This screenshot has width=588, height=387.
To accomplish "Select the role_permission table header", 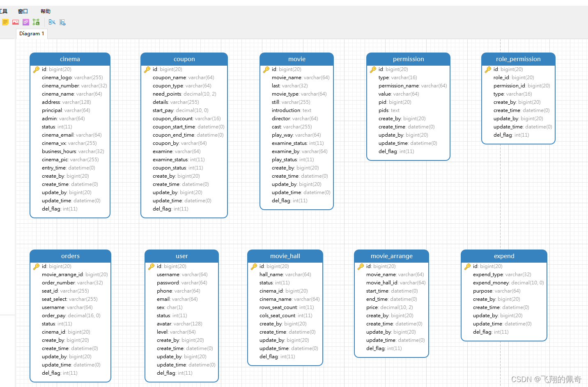I will tap(518, 59).
